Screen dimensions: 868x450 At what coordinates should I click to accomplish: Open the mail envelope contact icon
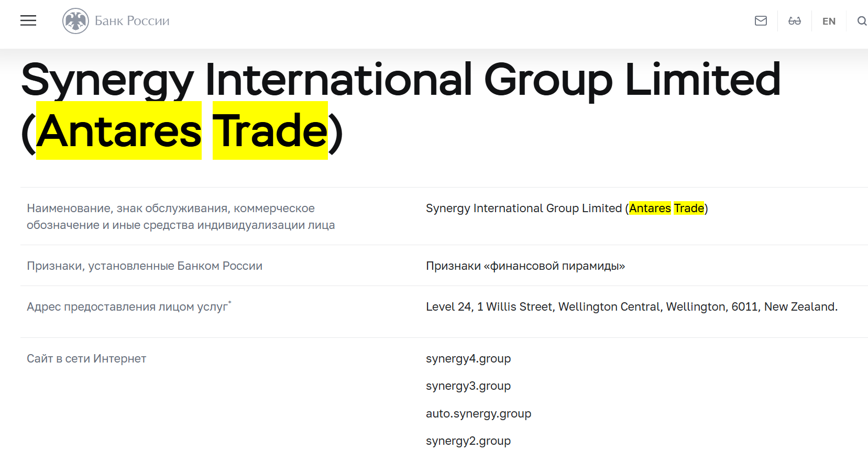pyautogui.click(x=761, y=21)
